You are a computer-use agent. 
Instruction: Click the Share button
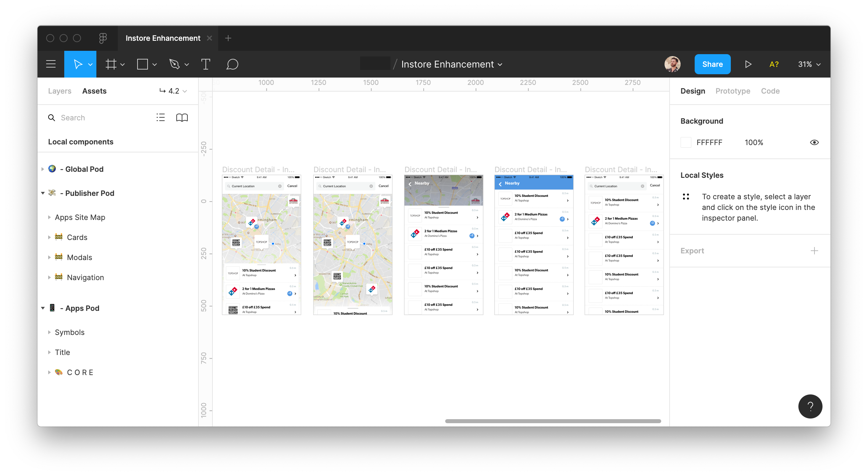click(712, 64)
